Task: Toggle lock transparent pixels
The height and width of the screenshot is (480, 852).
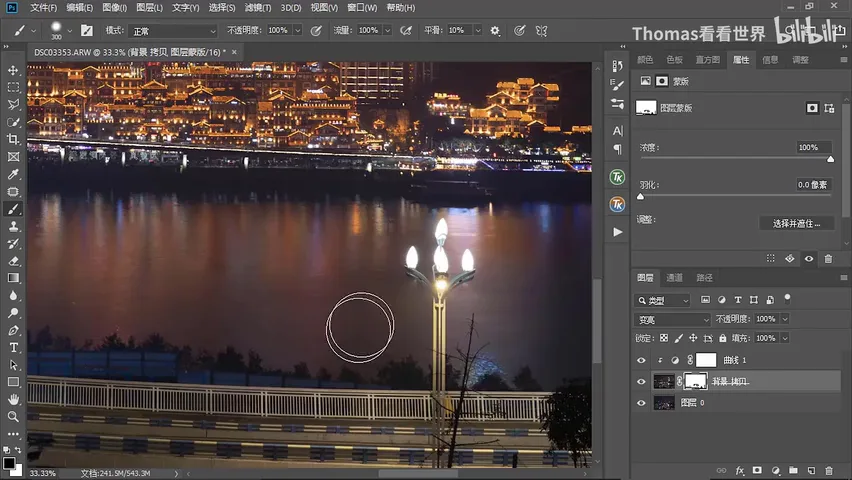Action: click(664, 338)
